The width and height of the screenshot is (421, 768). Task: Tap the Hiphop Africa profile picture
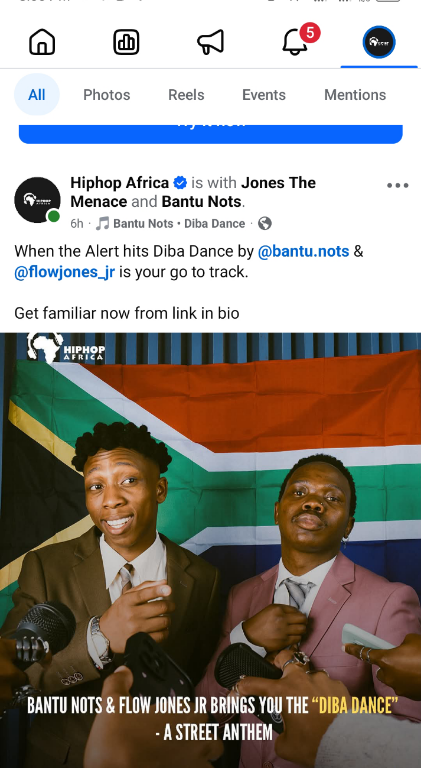click(37, 200)
